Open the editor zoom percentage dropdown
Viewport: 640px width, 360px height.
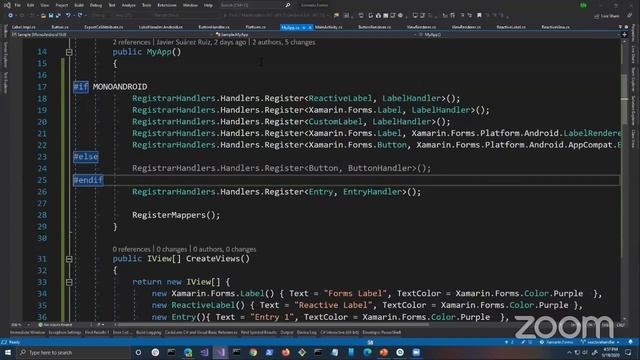(x=20, y=325)
